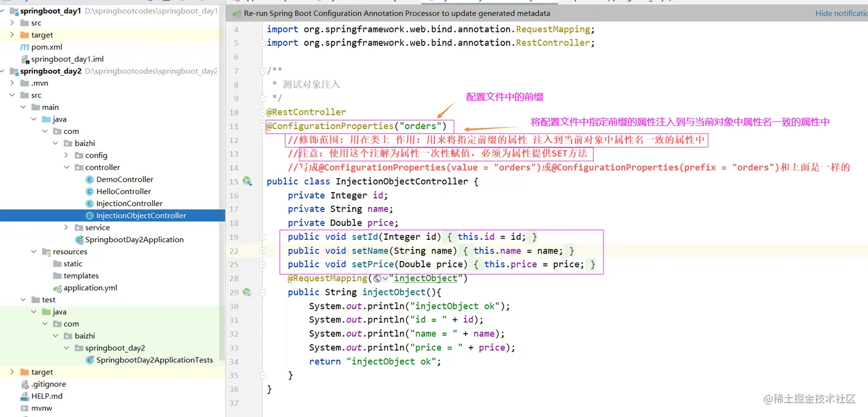Click the globe URL icon before injectObject mapping
The height and width of the screenshot is (417, 868).
[x=377, y=279]
